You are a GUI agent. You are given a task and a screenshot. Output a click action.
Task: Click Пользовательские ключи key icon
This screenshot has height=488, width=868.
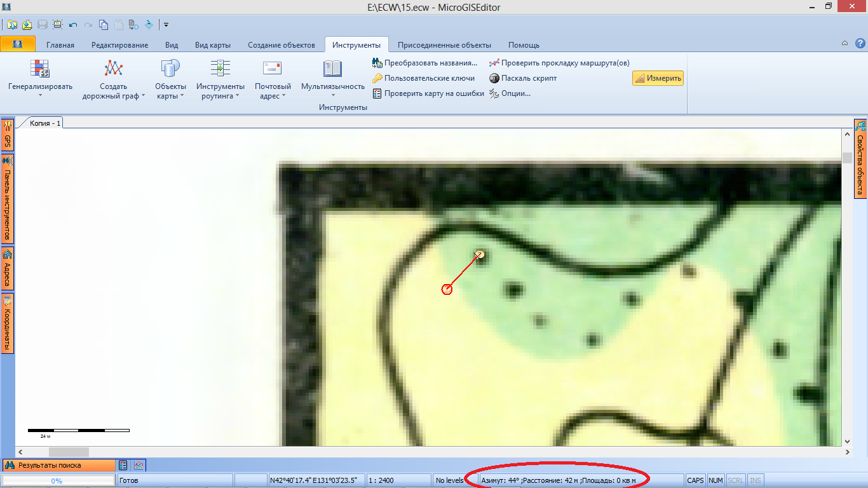pos(377,78)
